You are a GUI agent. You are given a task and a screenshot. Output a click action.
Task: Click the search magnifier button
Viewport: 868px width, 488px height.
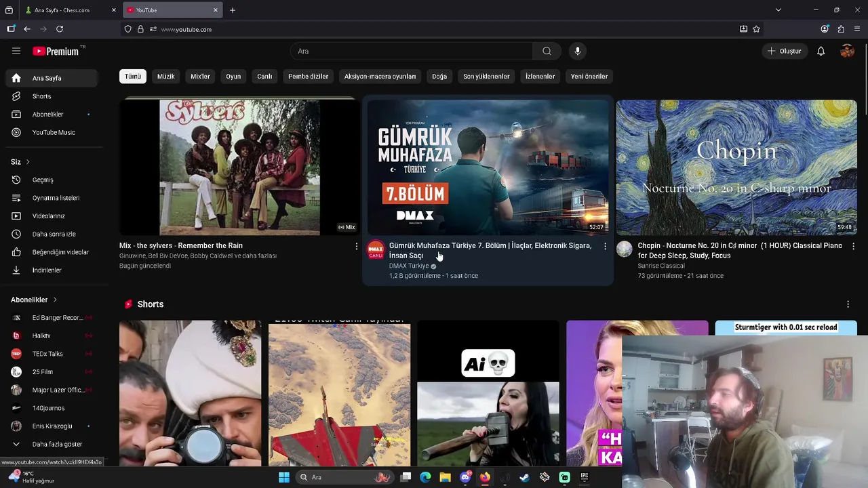tap(547, 51)
